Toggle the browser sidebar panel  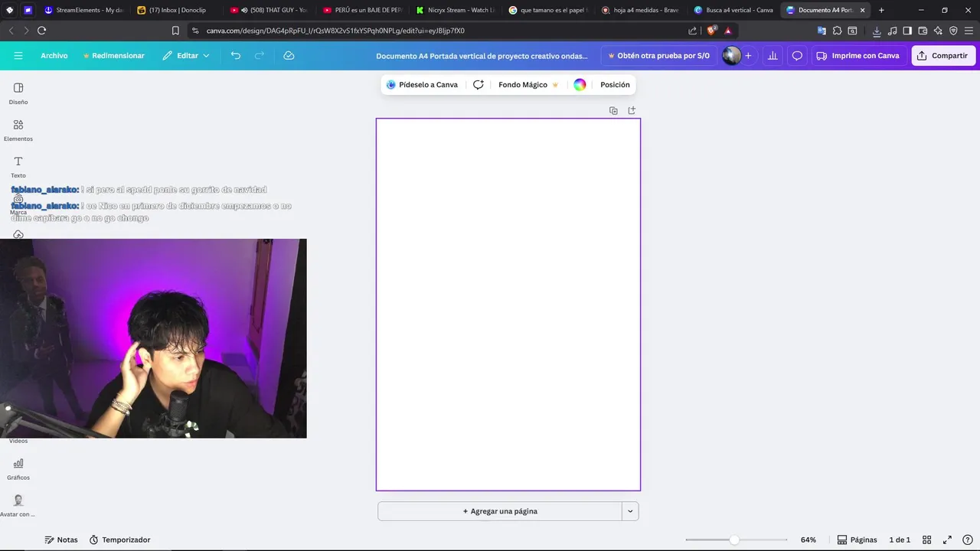[907, 31]
